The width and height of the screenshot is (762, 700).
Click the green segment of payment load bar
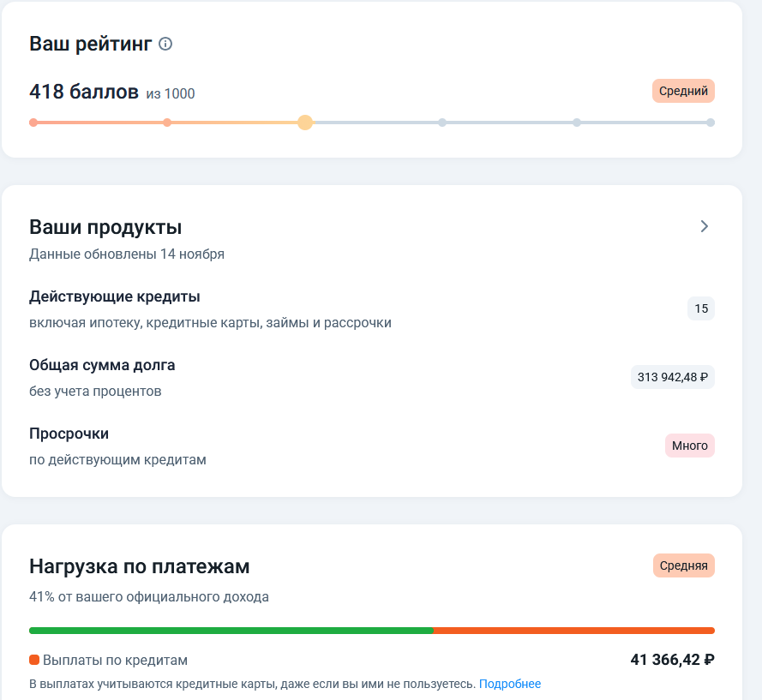point(231,631)
